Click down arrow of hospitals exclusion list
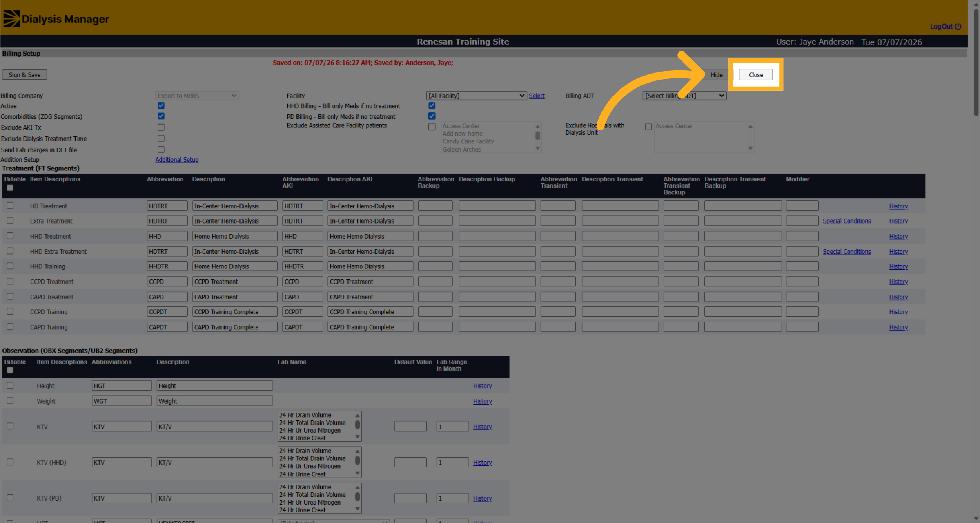This screenshot has width=980, height=523. click(x=750, y=148)
